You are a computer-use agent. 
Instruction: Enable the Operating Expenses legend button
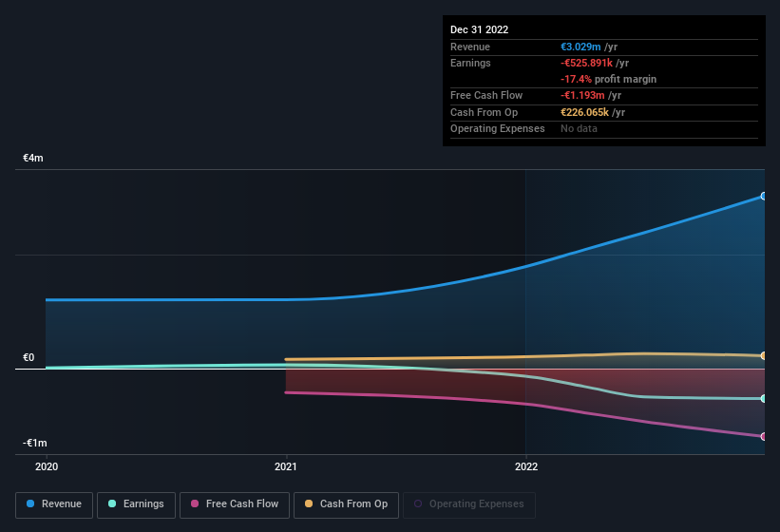(468, 504)
